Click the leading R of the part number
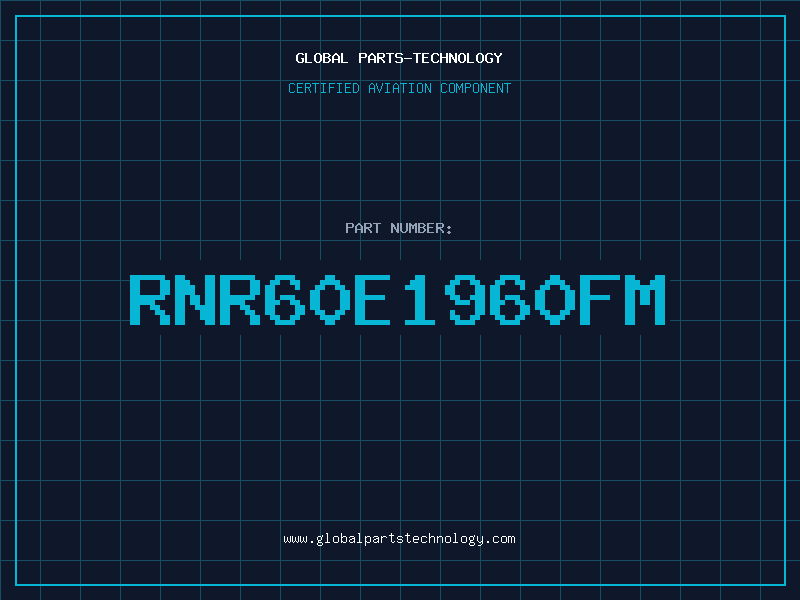The height and width of the screenshot is (600, 800). coord(150,299)
